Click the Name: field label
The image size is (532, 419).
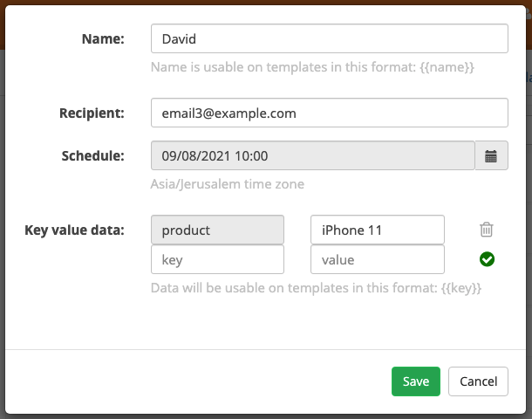pyautogui.click(x=103, y=38)
